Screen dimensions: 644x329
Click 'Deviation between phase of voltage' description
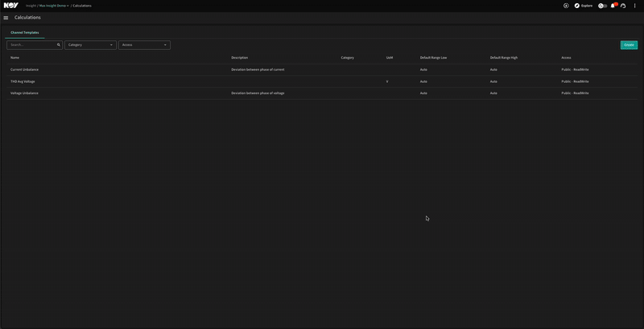click(x=258, y=93)
